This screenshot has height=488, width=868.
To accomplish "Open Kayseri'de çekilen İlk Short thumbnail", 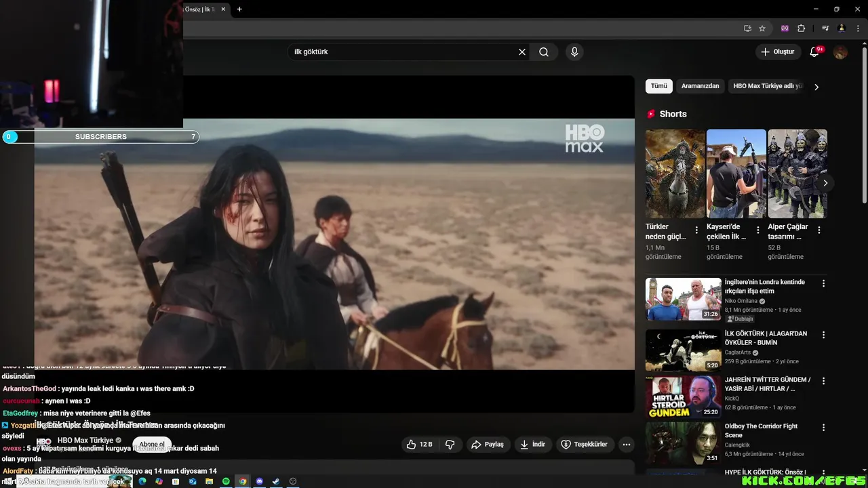I will coord(736,174).
